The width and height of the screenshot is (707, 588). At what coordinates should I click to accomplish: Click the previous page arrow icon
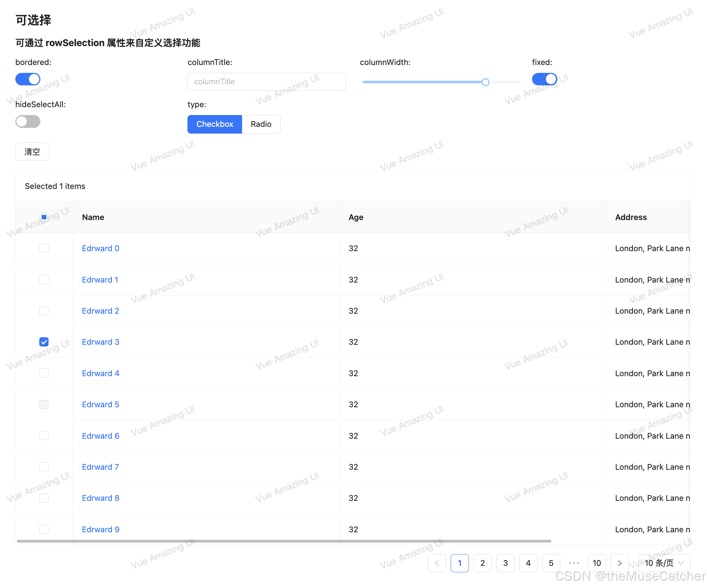coord(437,563)
